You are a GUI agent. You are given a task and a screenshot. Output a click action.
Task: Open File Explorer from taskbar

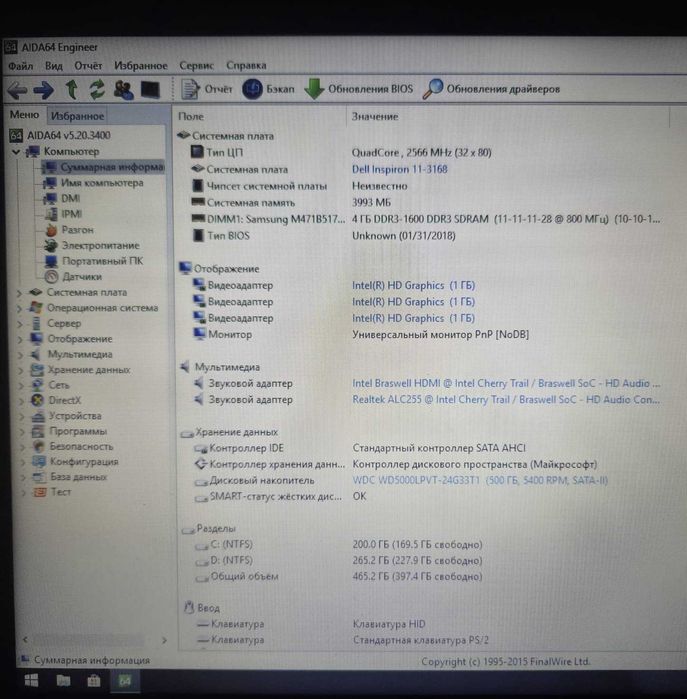point(63,680)
